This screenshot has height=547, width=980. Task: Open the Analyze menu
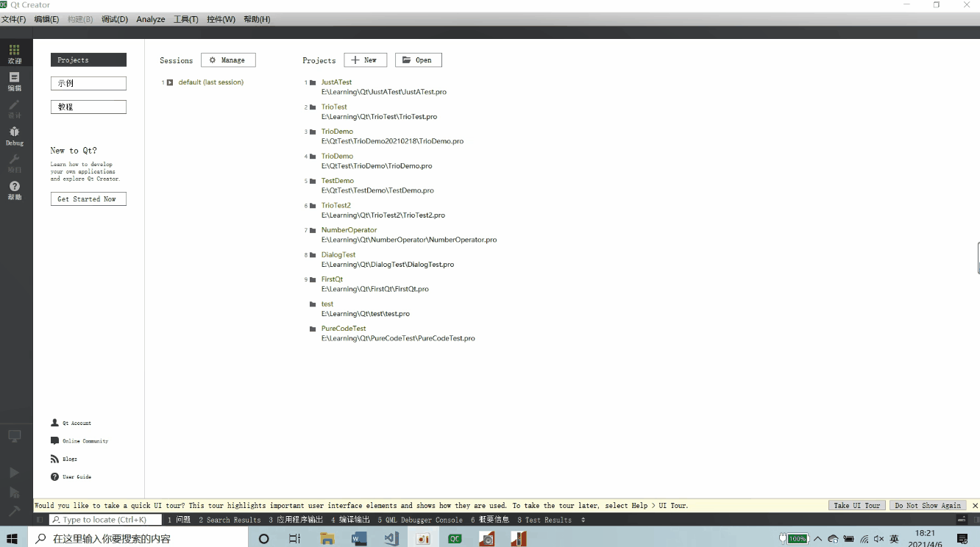151,19
